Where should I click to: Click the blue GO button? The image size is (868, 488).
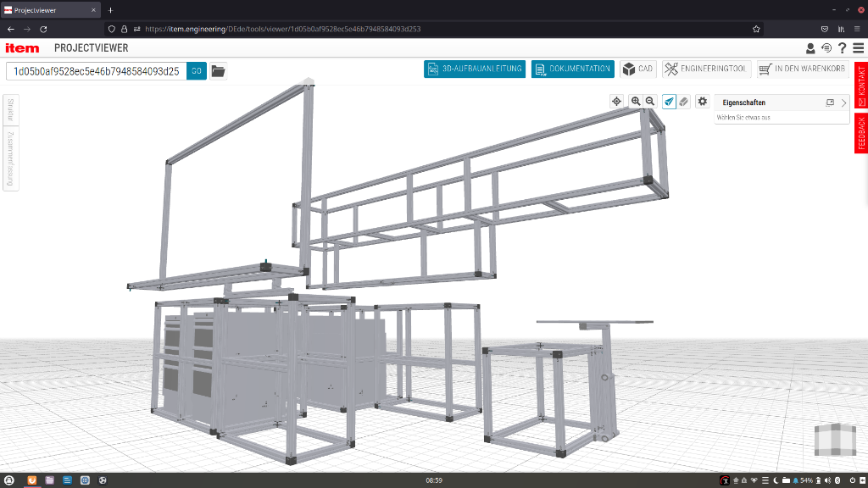(197, 71)
